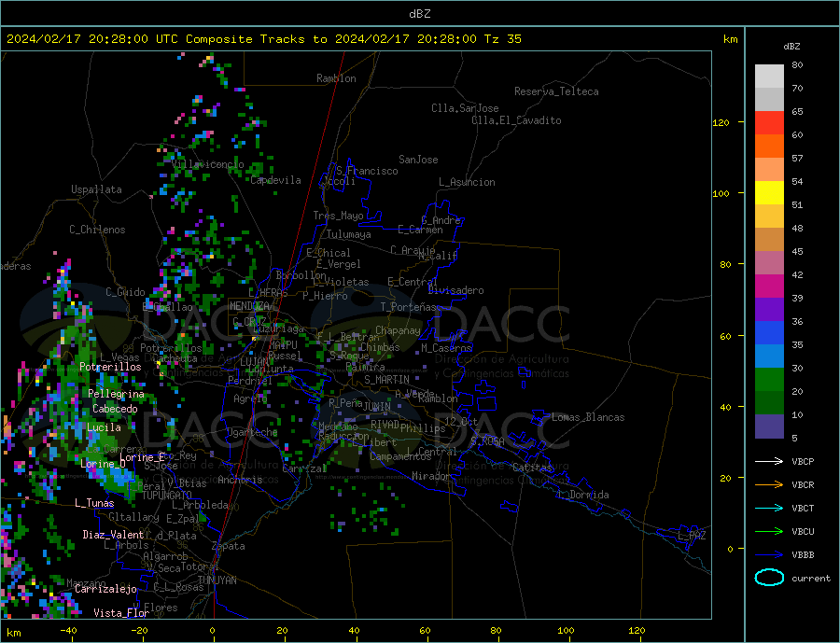The height and width of the screenshot is (643, 840).
Task: Click the timestamp header '2024/02/17 20:28:00 UTC Composite'
Action: pyautogui.click(x=129, y=39)
